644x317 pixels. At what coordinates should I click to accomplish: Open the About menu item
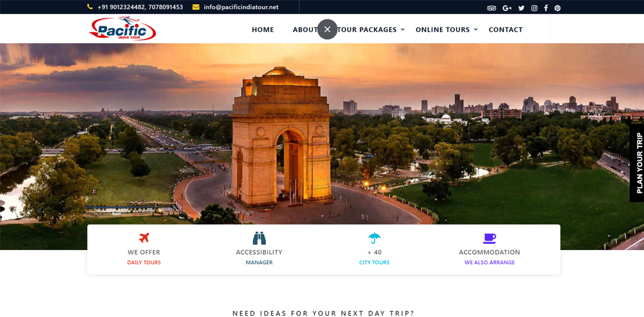pos(305,30)
